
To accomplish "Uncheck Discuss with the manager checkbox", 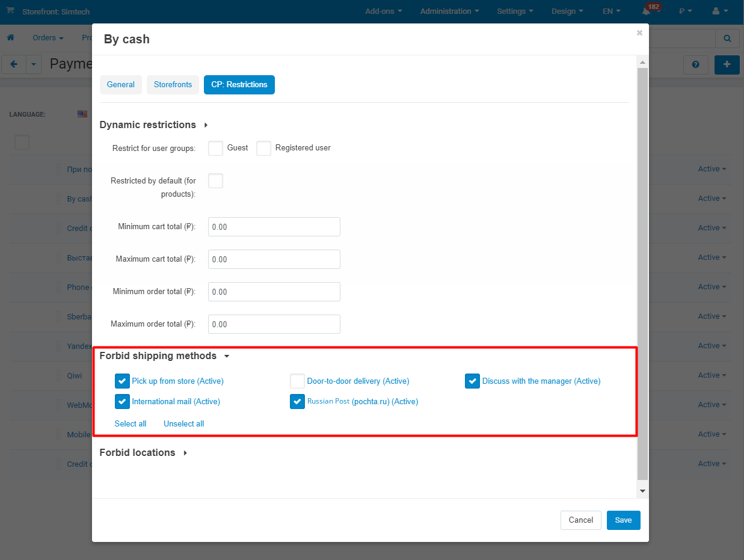I will click(472, 381).
